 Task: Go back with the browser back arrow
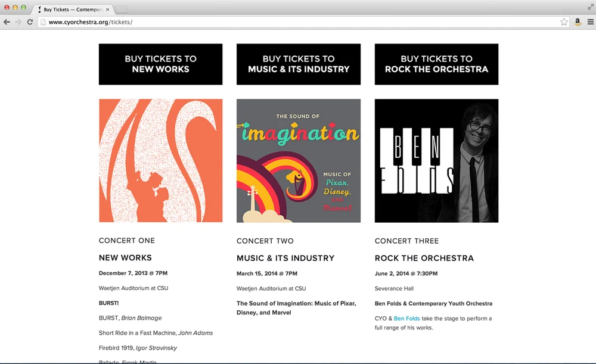click(7, 22)
